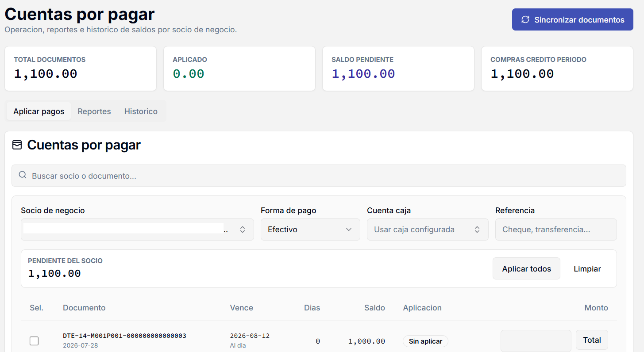Click the Limpiar button
Image resolution: width=644 pixels, height=352 pixels.
coord(587,268)
